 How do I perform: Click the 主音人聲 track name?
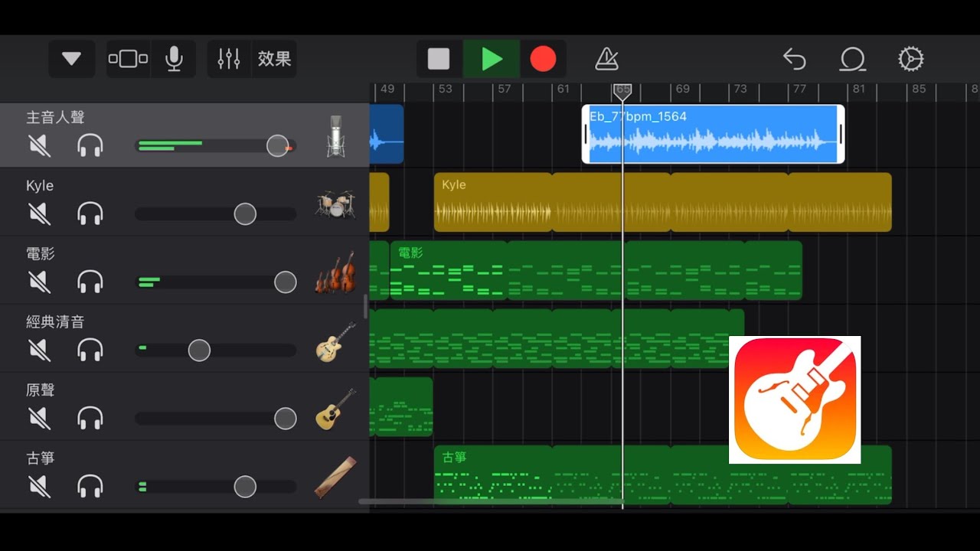tap(55, 117)
